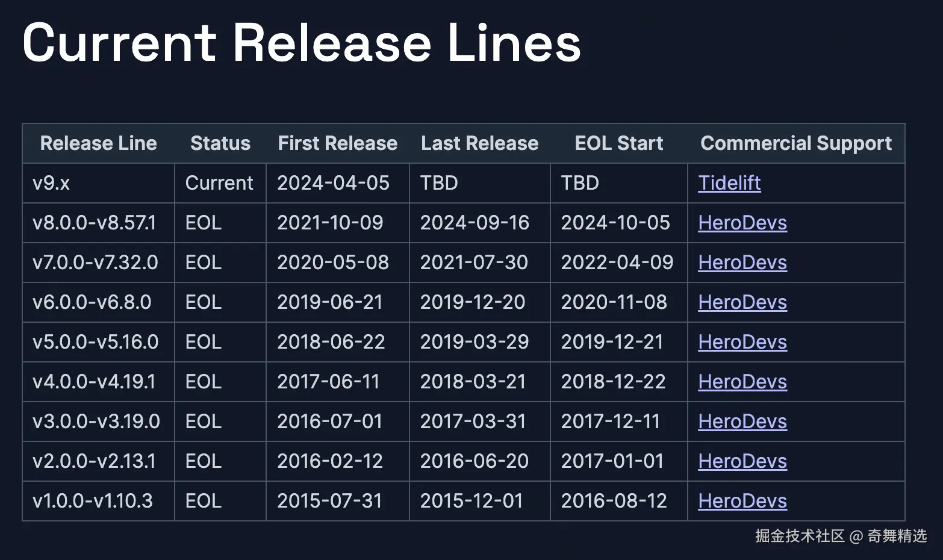943x560 pixels.
Task: Follow HeroDevs link in the v2.0.0-v2.13.1 row
Action: tap(742, 461)
